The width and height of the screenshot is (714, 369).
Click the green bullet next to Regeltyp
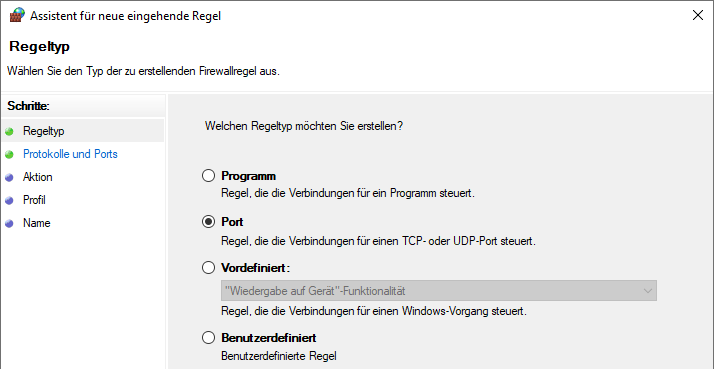coord(9,132)
